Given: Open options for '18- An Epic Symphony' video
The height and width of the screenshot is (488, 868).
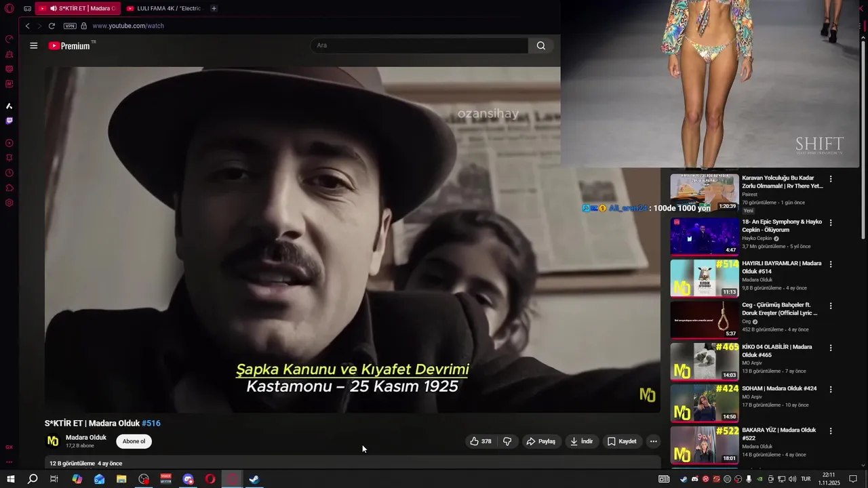Looking at the screenshot, I should (x=831, y=222).
